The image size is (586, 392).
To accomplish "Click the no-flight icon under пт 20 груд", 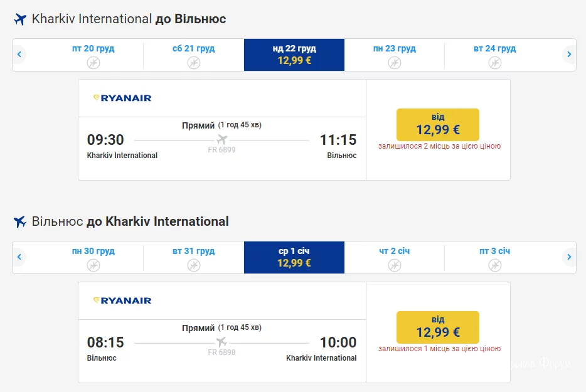I will coord(93,62).
